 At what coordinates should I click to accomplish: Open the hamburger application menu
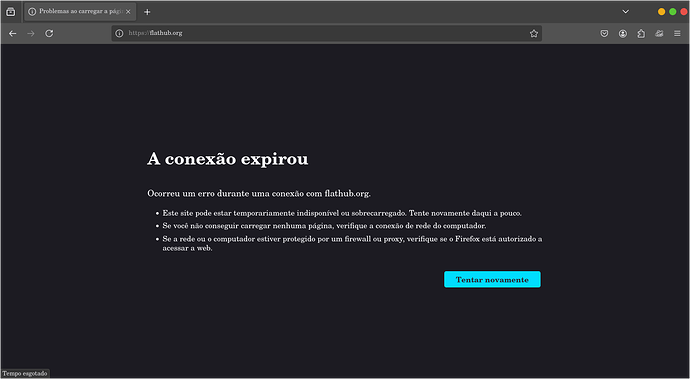(x=677, y=33)
